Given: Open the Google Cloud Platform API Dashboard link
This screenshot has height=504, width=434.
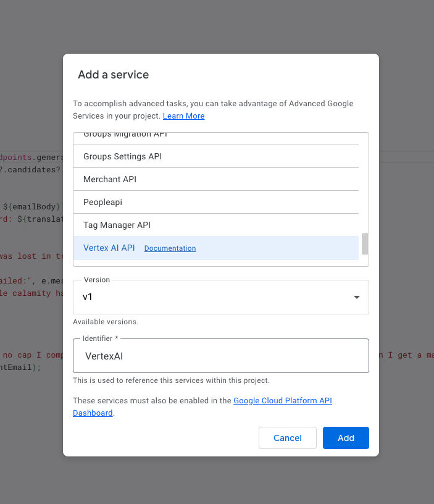Looking at the screenshot, I should coord(283,400).
